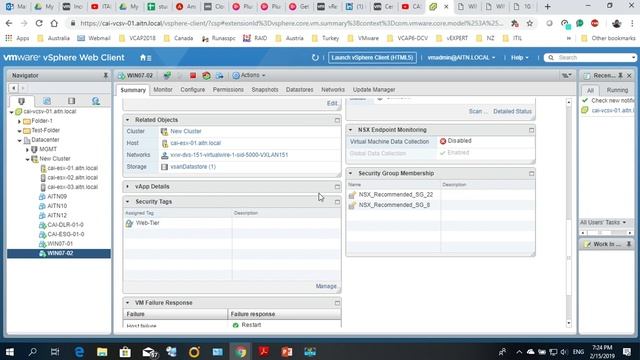
Task: Expand the MGMT tree node
Action: pos(27,150)
